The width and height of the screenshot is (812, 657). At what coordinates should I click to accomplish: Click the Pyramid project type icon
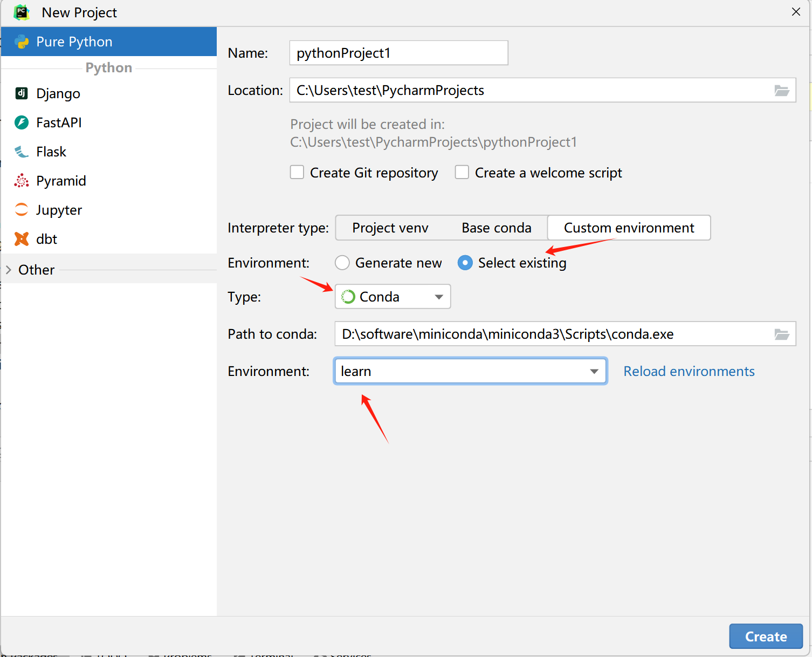tap(22, 181)
